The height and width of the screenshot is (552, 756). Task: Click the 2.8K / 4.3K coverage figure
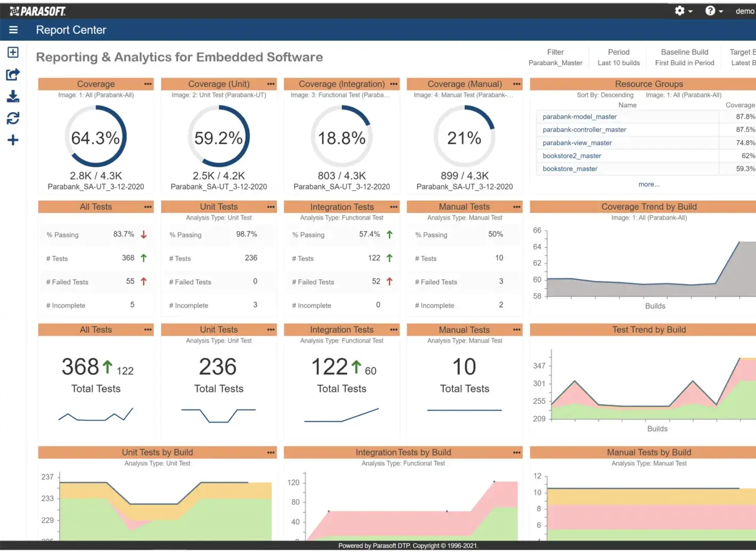coord(96,176)
